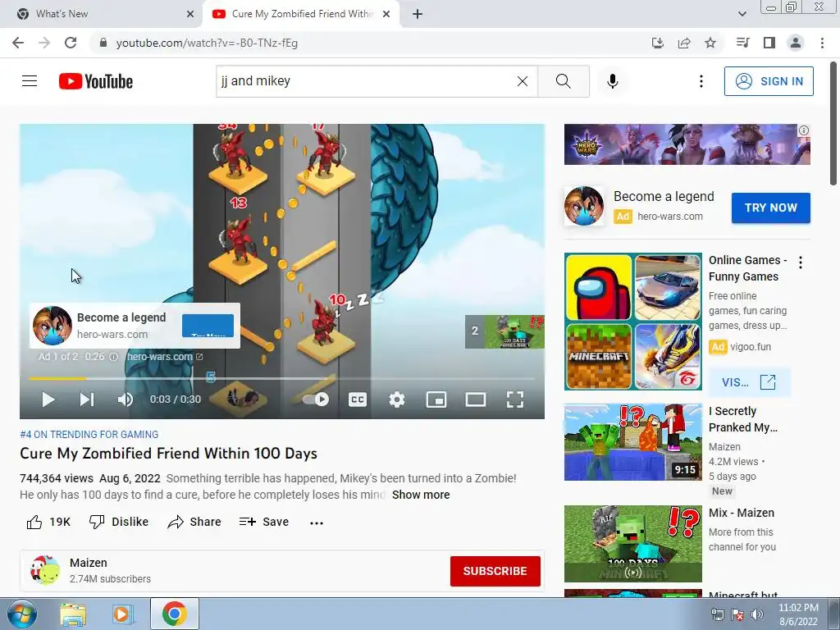Image resolution: width=840 pixels, height=630 pixels.
Task: Go to YouTube home via logo
Action: click(x=96, y=81)
